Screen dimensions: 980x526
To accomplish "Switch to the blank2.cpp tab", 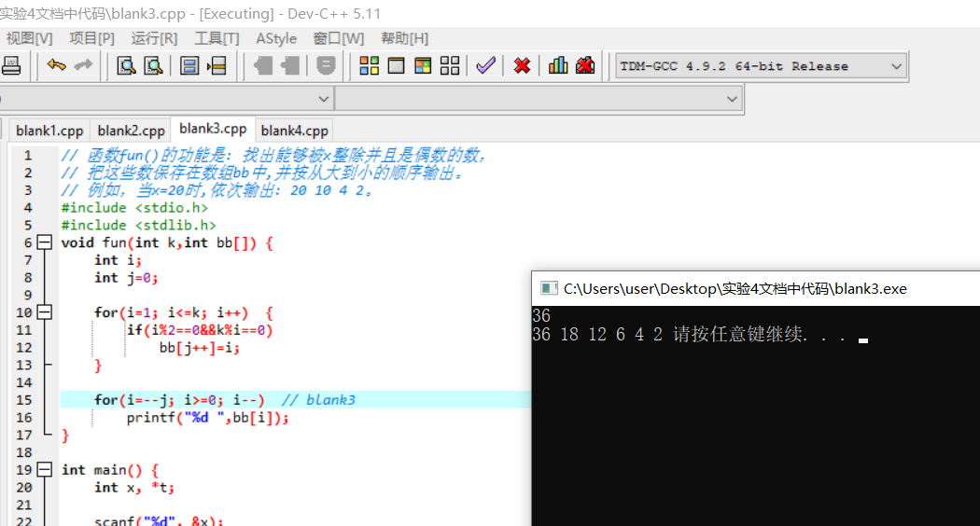I will 132,131.
